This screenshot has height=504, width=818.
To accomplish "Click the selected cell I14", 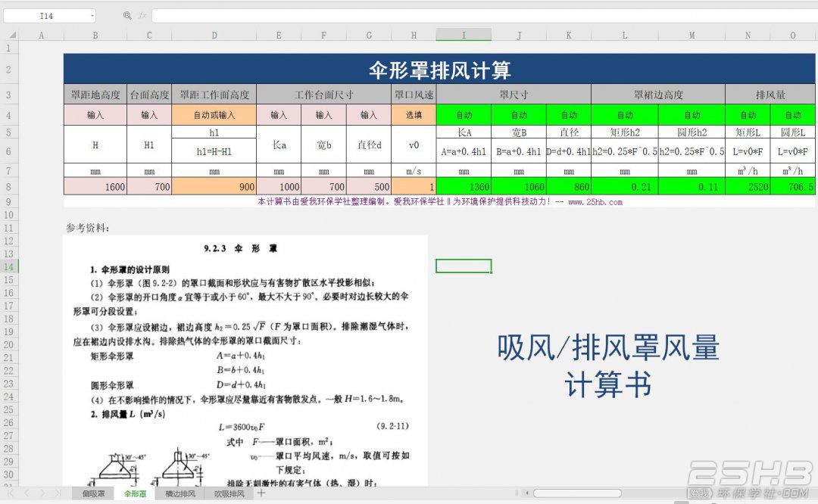I will point(464,266).
